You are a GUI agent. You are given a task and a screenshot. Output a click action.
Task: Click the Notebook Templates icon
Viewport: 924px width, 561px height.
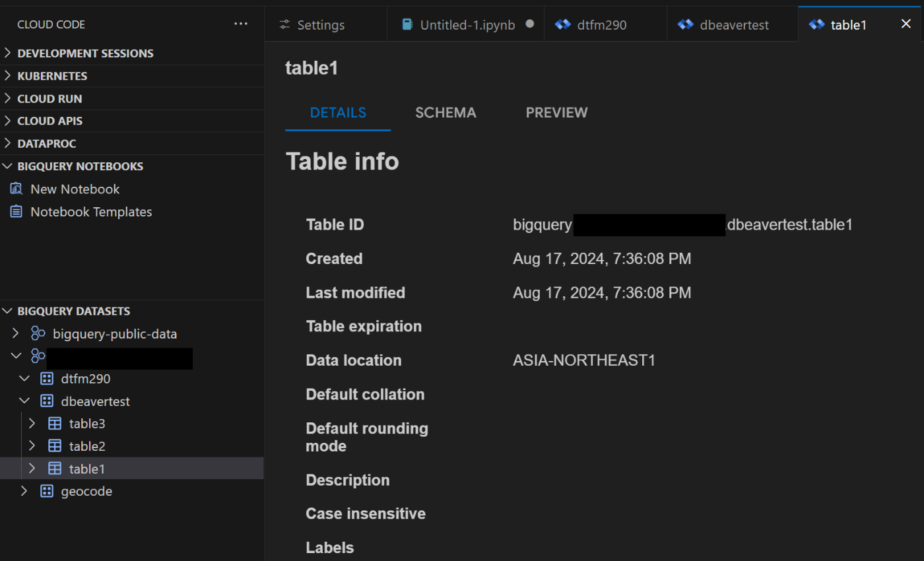point(16,212)
